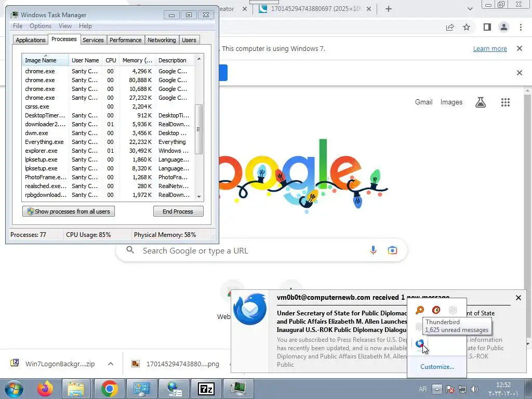This screenshot has width=532, height=399.
Task: Open the Options menu in Task Manager
Action: click(x=41, y=26)
